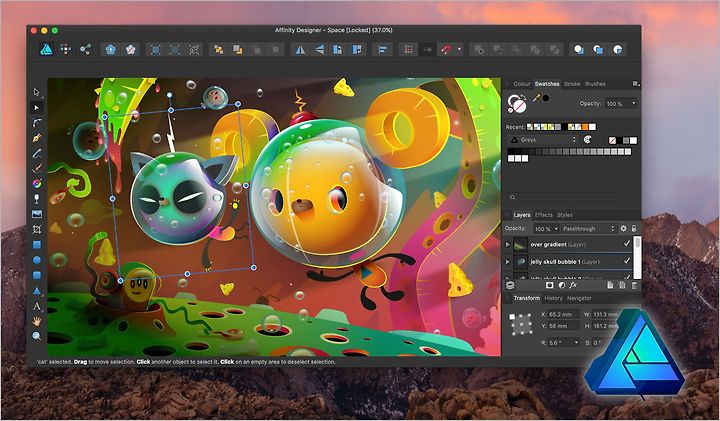Delete layer with the trash icon
This screenshot has height=421, width=720.
[634, 285]
